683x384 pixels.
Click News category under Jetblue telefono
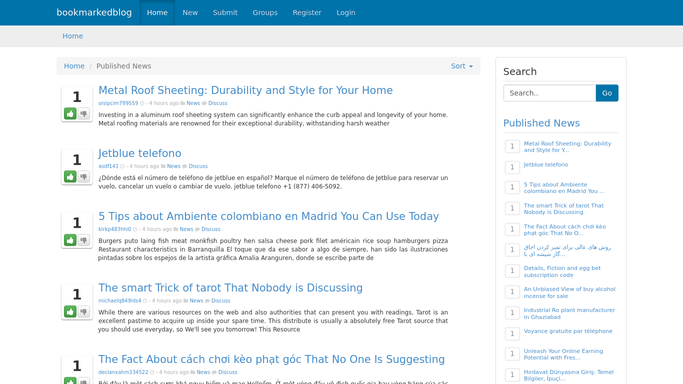(x=173, y=166)
